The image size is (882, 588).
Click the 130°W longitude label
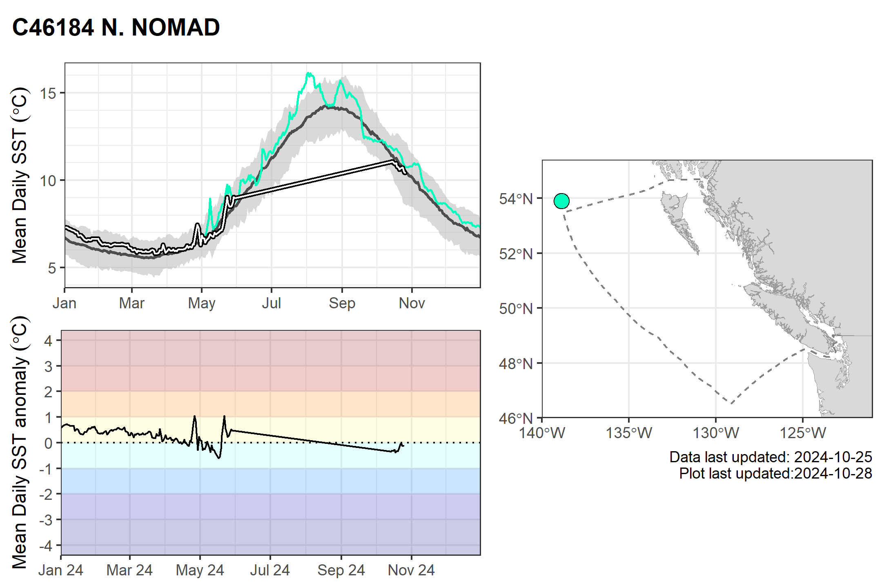[716, 433]
